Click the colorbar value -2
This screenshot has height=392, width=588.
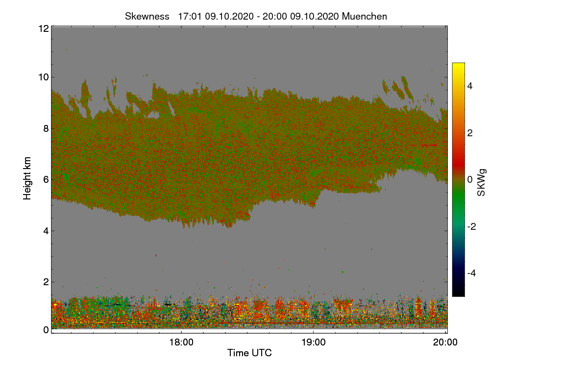(472, 226)
